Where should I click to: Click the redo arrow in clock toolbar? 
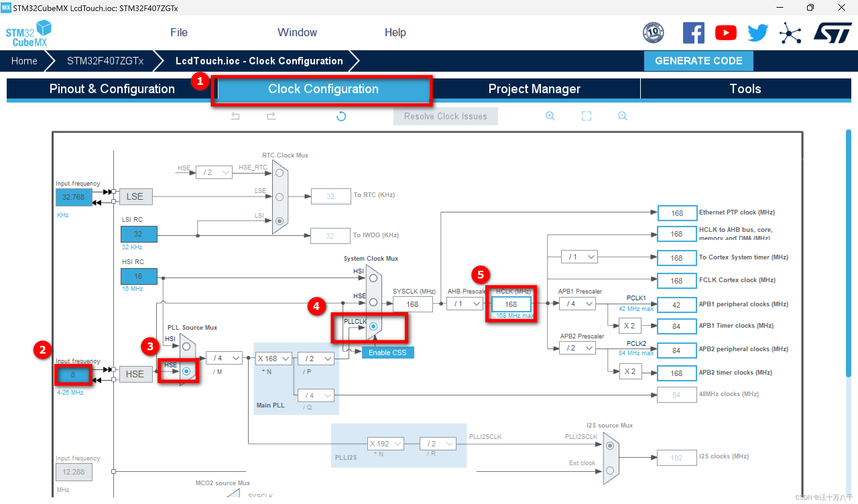271,116
